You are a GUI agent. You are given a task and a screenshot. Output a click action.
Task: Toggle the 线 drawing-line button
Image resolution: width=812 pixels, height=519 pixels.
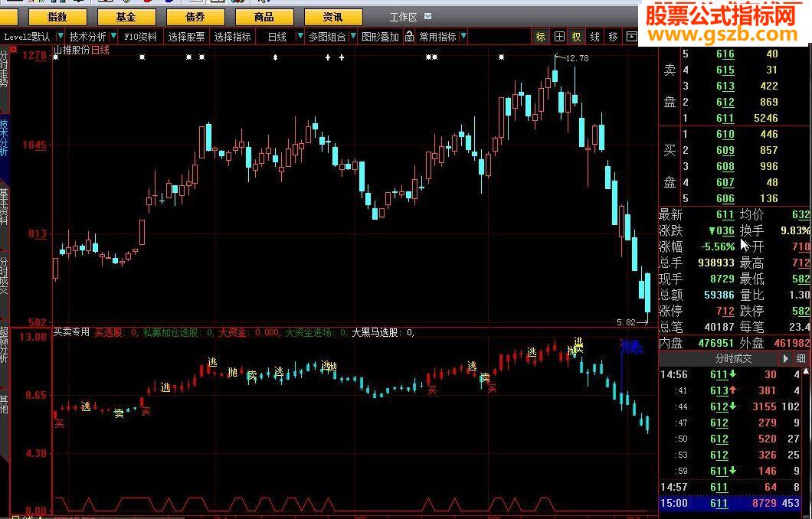pyautogui.click(x=595, y=37)
